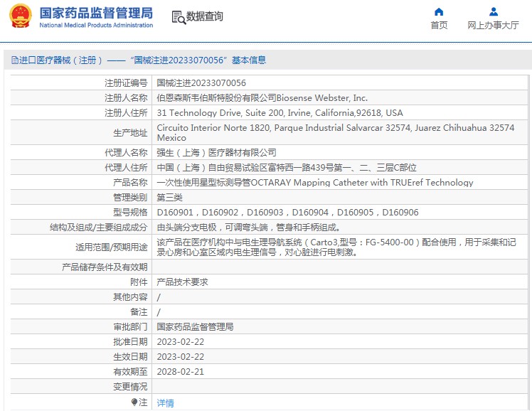Click the 管理类别 label

tap(130, 198)
